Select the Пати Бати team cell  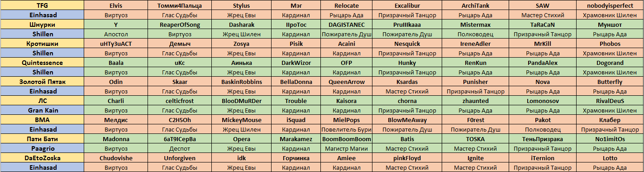[x=42, y=139]
